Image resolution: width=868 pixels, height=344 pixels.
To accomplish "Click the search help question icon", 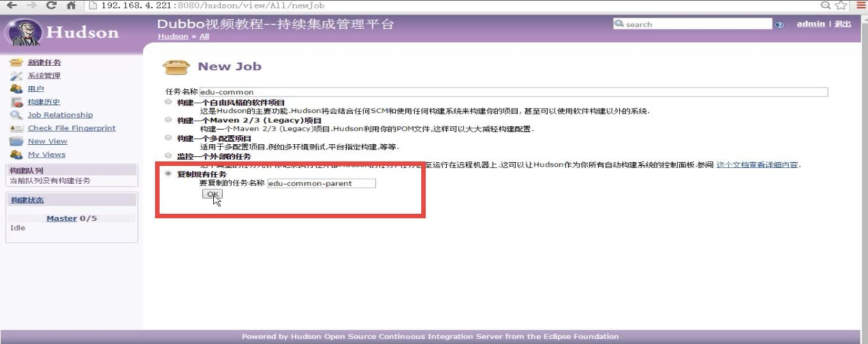I will [779, 25].
